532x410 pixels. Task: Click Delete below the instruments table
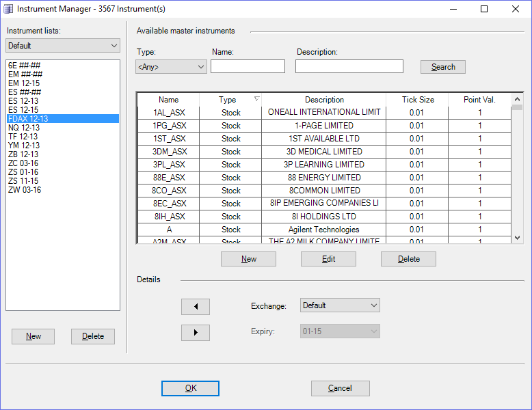(408, 259)
